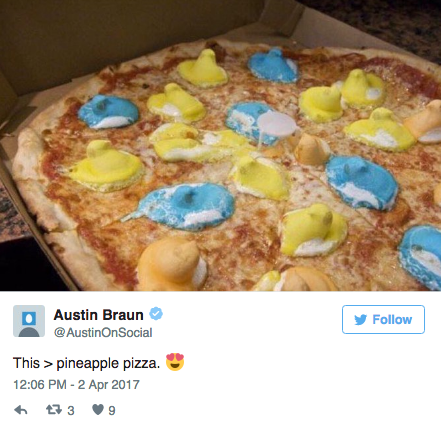Open the Austin Braun display name link
Screen dimensions: 441x428
click(x=99, y=315)
